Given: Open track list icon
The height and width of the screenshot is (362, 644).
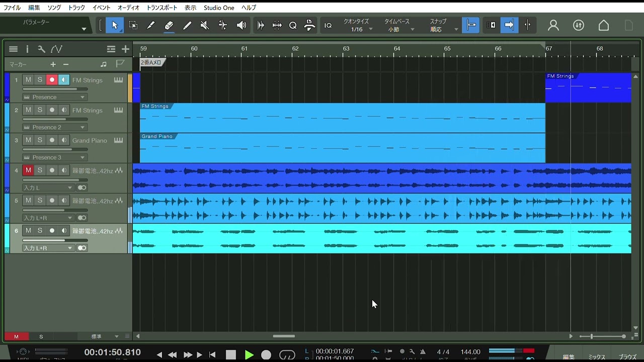Looking at the screenshot, I should (x=14, y=49).
